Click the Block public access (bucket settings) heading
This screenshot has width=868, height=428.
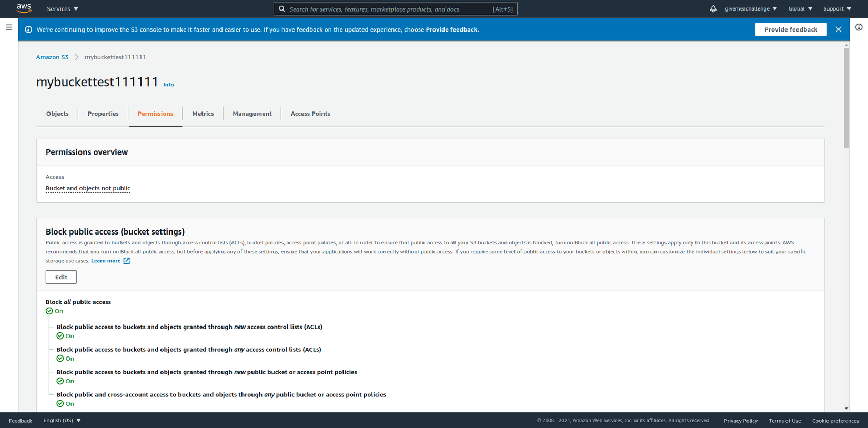(115, 232)
